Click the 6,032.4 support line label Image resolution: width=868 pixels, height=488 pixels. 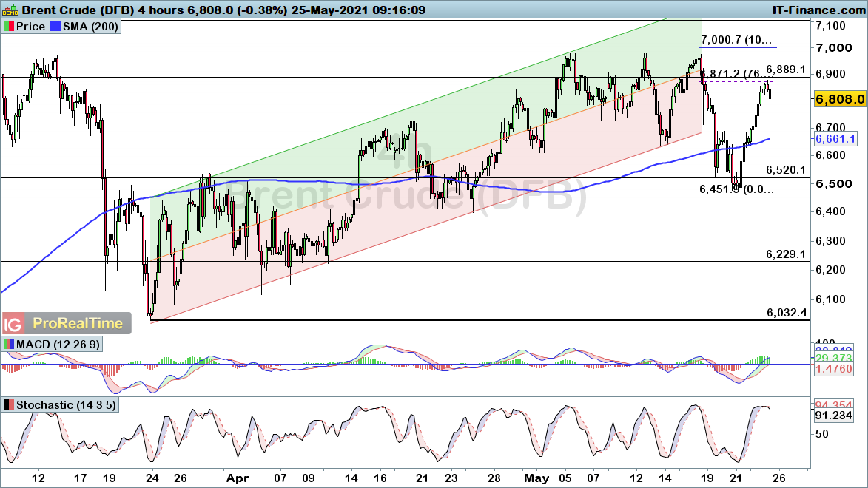785,313
